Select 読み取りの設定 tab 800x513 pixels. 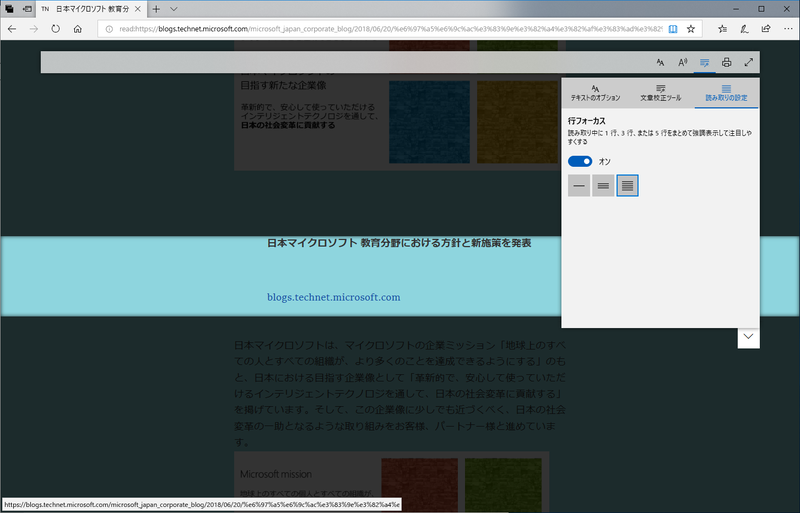coord(727,93)
